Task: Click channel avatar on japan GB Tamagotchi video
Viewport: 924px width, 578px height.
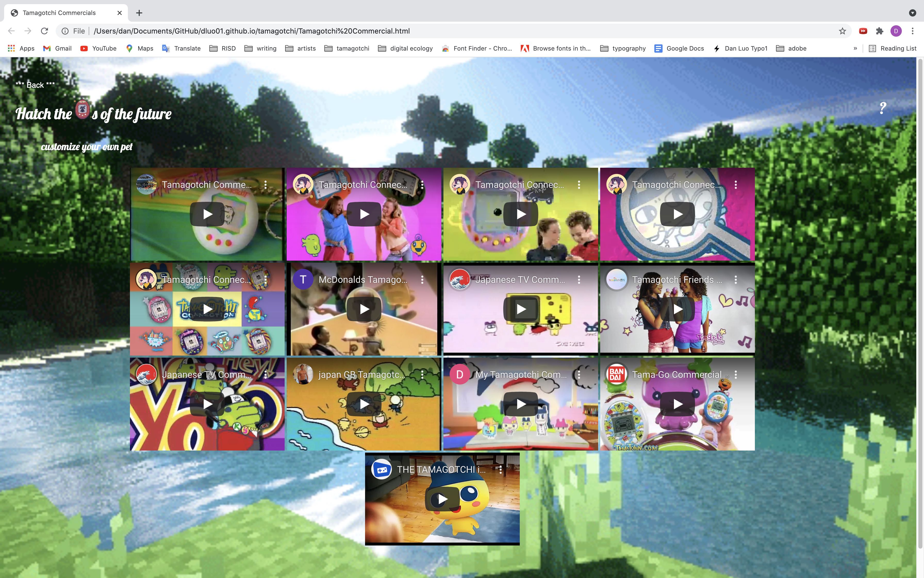Action: 303,375
